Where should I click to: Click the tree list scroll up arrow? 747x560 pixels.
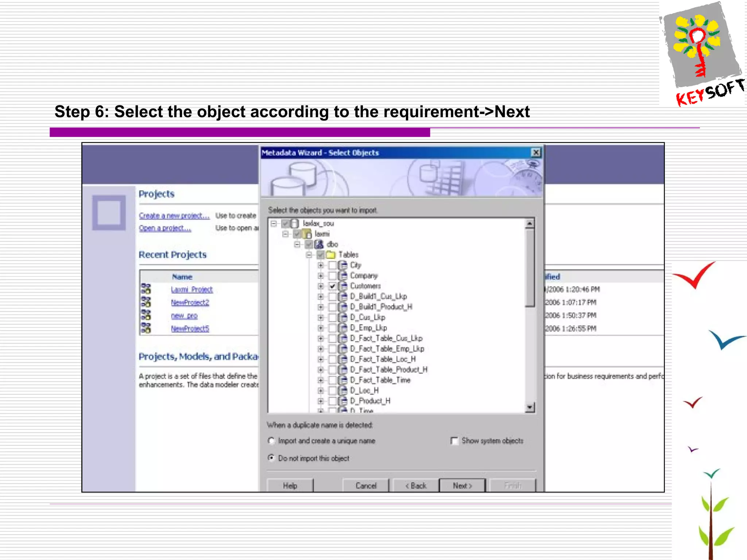[x=530, y=223]
